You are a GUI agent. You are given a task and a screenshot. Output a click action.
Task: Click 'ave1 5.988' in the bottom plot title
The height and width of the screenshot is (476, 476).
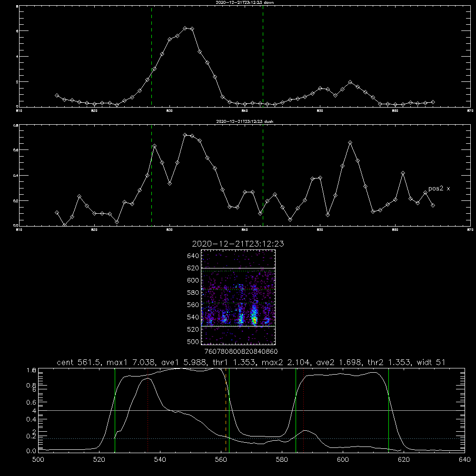(x=184, y=362)
